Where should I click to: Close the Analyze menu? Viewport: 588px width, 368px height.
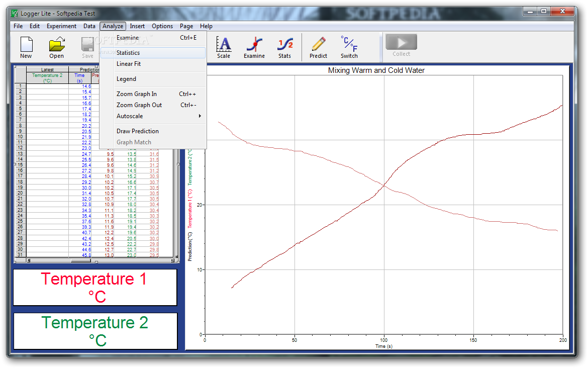113,26
